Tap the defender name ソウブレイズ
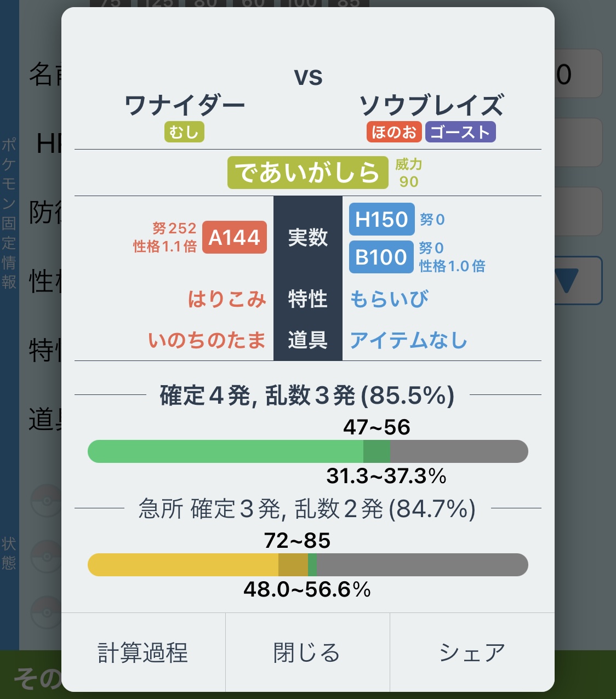The width and height of the screenshot is (616, 699). pyautogui.click(x=431, y=105)
